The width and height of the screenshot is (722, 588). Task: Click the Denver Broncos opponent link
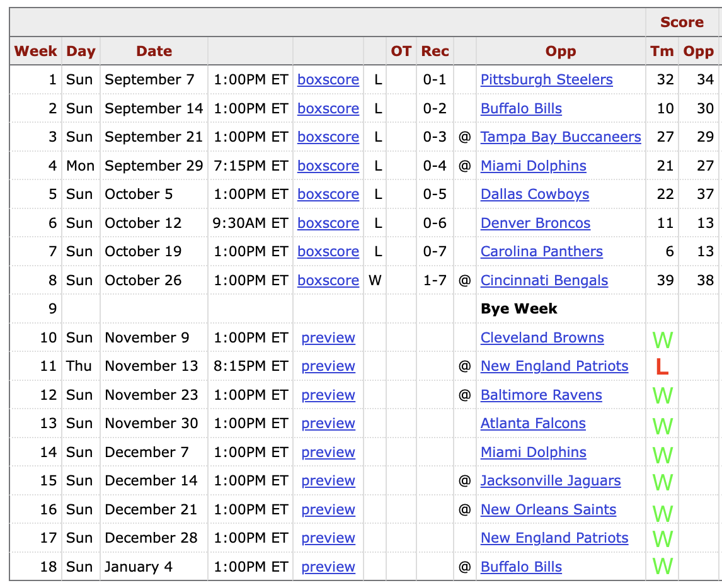[x=536, y=223]
